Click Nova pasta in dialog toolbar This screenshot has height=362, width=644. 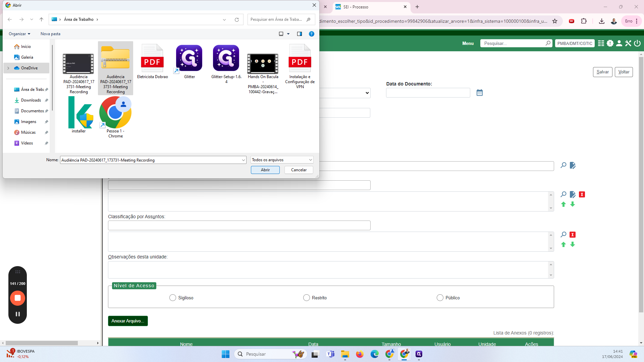[x=50, y=34]
